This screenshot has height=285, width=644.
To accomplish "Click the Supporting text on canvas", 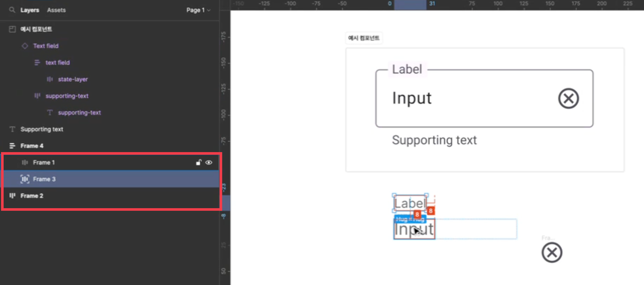I will point(434,140).
